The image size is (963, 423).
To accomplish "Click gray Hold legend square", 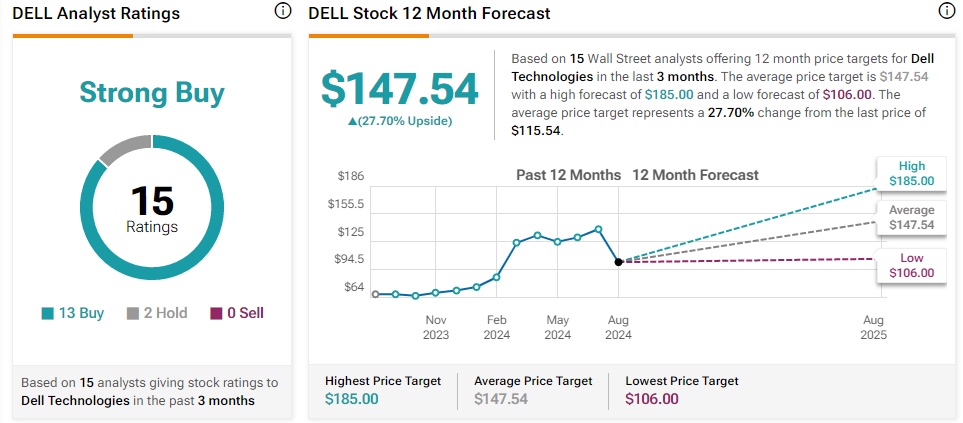I will [x=134, y=313].
